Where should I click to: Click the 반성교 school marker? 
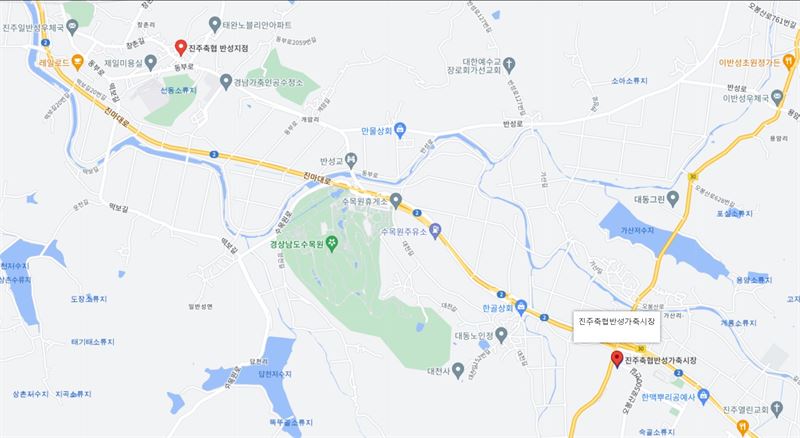pyautogui.click(x=351, y=160)
